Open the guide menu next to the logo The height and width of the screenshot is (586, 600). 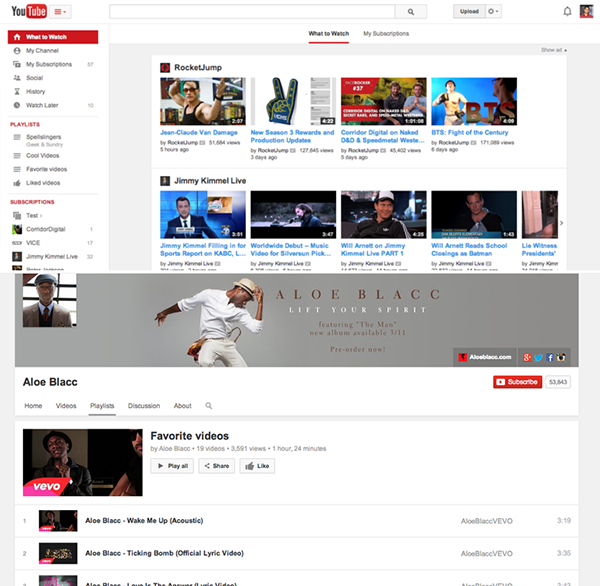pyautogui.click(x=60, y=11)
